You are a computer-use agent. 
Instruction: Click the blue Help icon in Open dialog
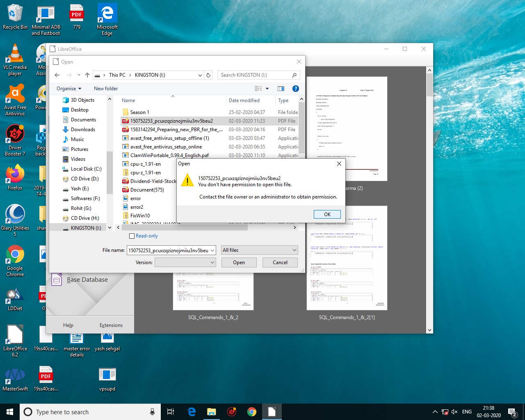coord(295,89)
